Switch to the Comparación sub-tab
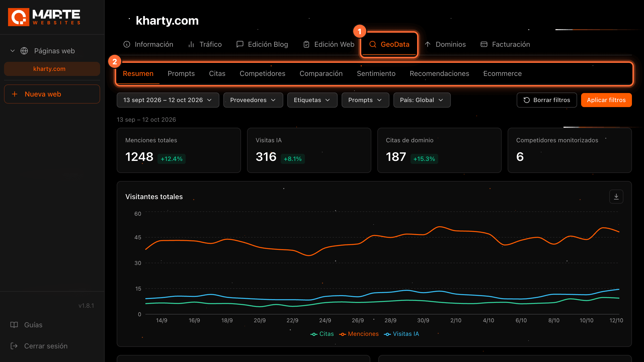Screen dimensions: 644x362 tap(321, 74)
